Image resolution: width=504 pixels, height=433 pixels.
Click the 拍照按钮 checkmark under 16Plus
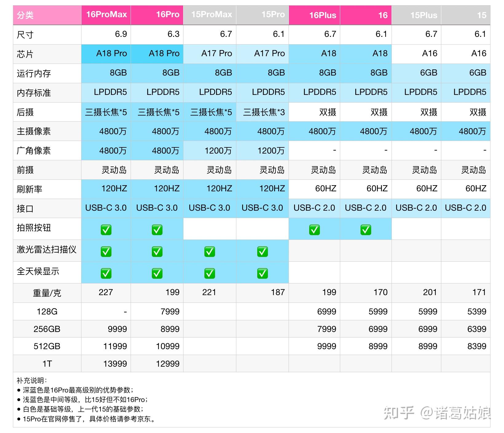(314, 230)
